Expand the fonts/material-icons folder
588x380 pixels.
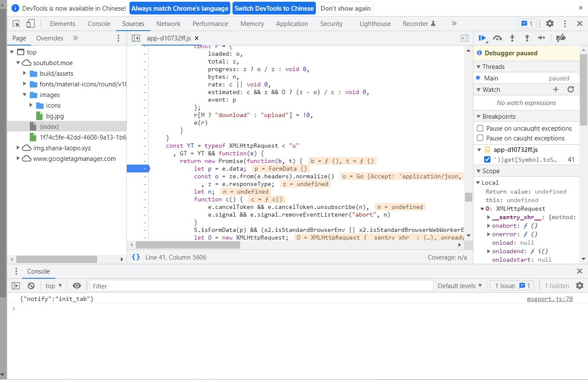click(x=25, y=84)
